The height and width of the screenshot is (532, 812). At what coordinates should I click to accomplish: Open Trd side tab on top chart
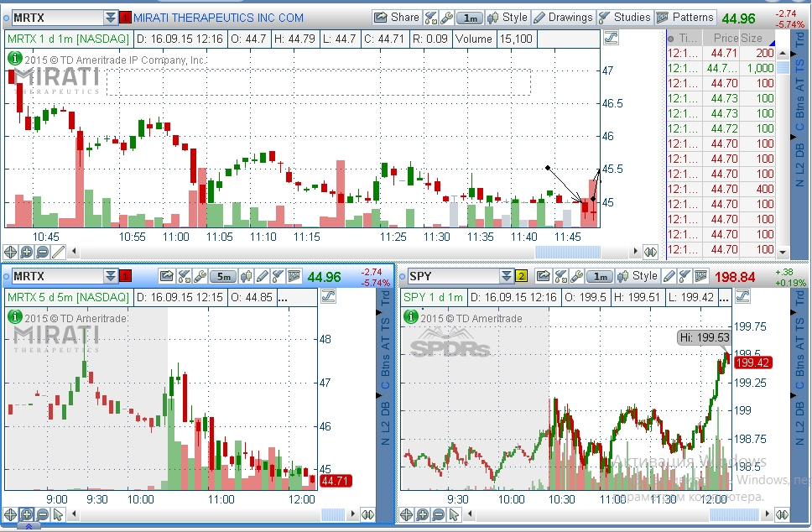(800, 39)
